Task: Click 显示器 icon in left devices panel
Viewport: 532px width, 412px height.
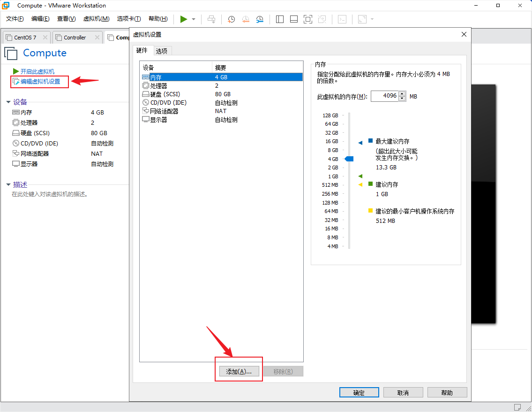Action: tap(16, 164)
